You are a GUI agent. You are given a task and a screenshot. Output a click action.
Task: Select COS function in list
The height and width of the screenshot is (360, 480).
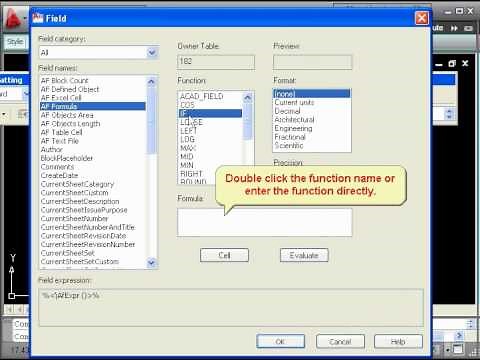tap(187, 105)
